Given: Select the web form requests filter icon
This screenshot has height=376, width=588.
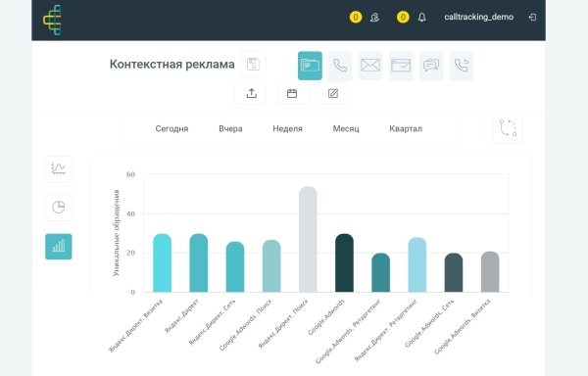Looking at the screenshot, I should [x=401, y=66].
